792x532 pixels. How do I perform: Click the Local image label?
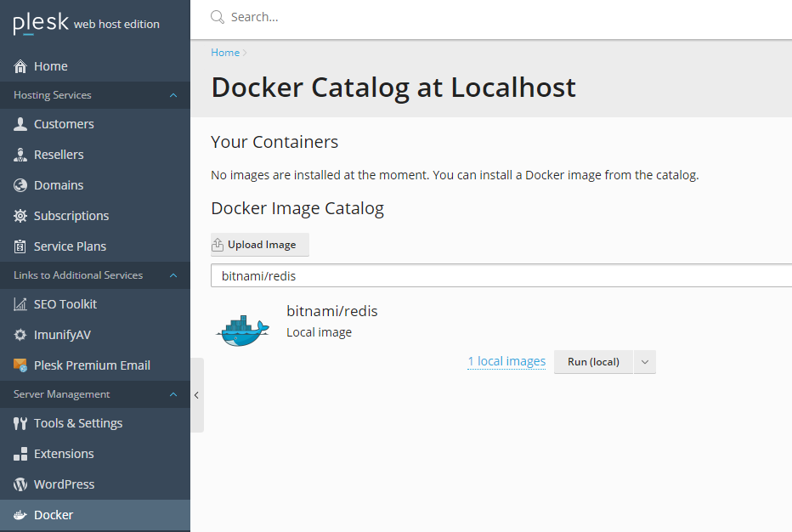(x=320, y=332)
